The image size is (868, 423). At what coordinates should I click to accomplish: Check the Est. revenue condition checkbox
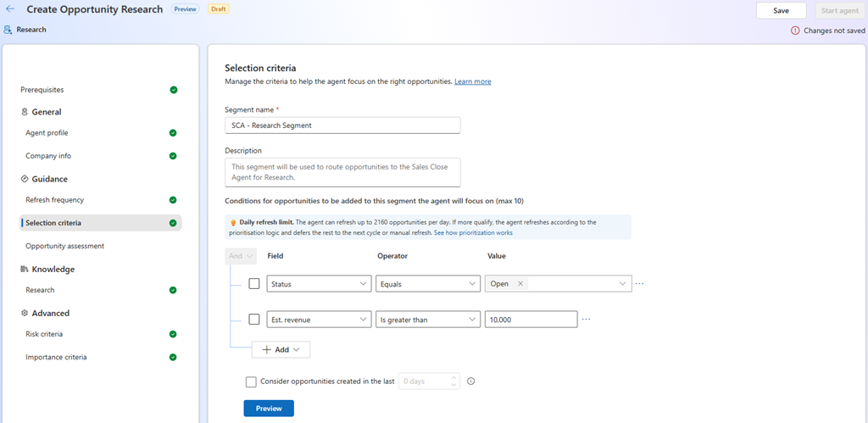[x=254, y=319]
